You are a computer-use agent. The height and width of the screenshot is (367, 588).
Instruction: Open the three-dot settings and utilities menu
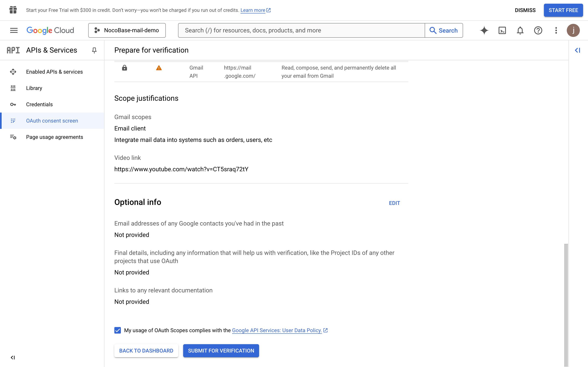556,30
